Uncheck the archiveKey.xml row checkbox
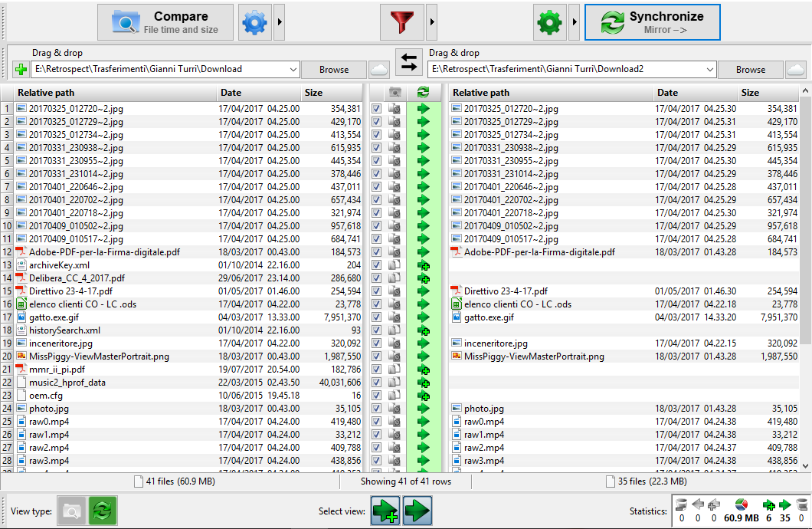The image size is (812, 529). [376, 265]
